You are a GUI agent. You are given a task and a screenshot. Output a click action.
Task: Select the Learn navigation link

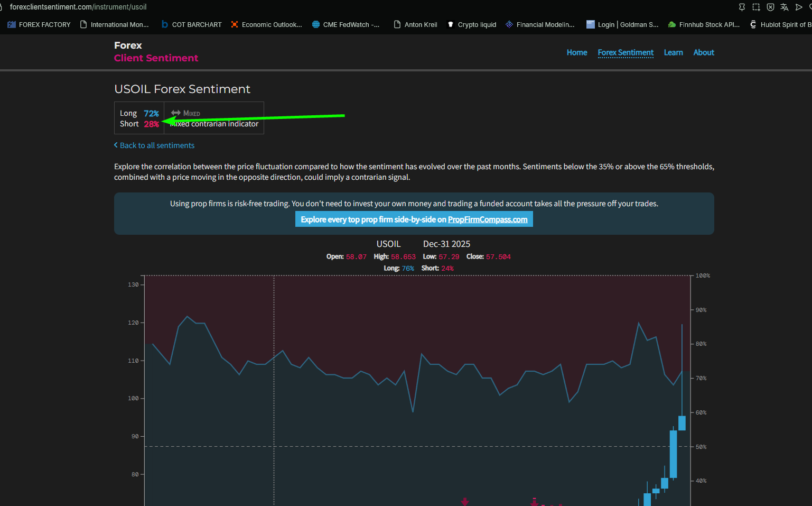coord(673,52)
